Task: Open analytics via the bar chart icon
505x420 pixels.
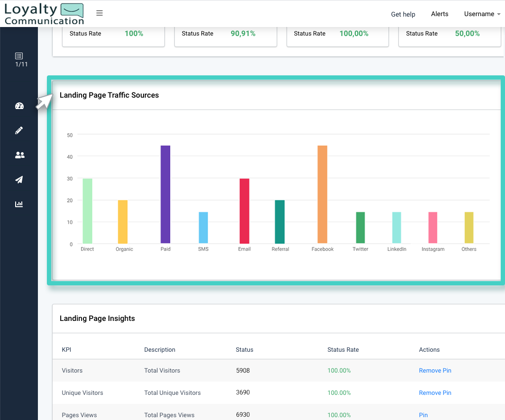Action: click(x=19, y=204)
